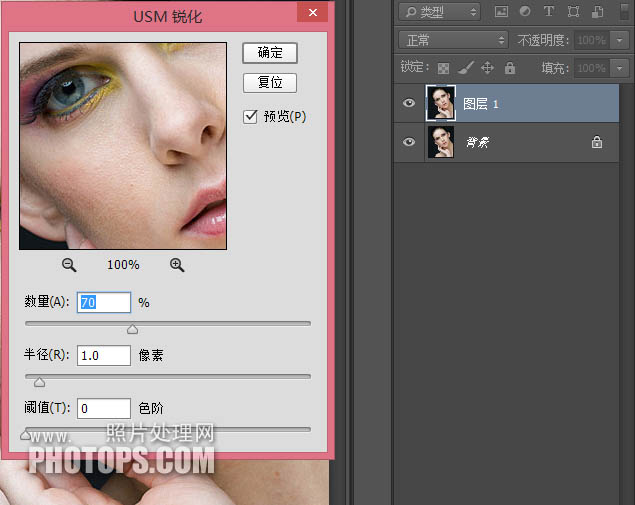Hide the 图层 1 layer eye
Screen dimensions: 635x505
tap(409, 103)
